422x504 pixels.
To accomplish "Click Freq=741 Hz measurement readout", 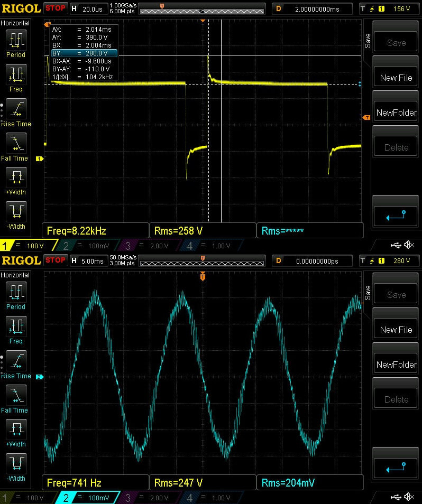I will point(96,482).
